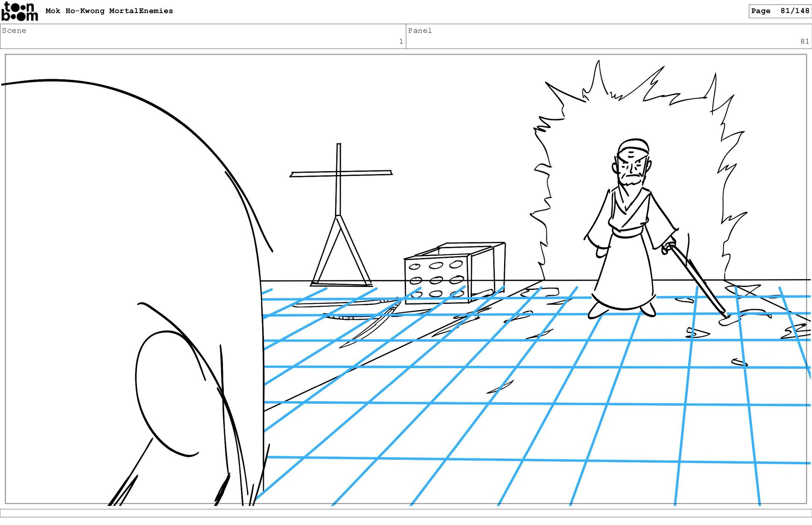The width and height of the screenshot is (812, 525).
Task: Click the Panel label in the header
Action: pyautogui.click(x=420, y=30)
